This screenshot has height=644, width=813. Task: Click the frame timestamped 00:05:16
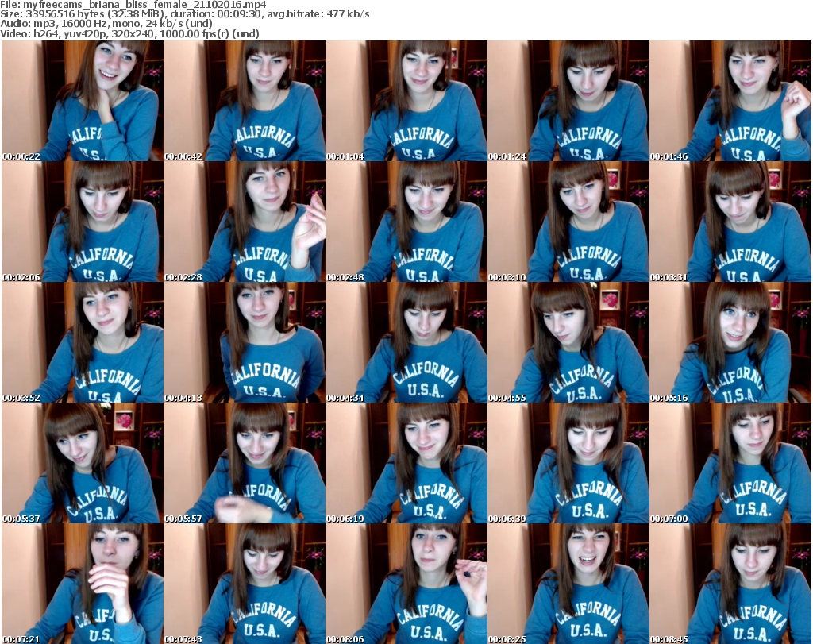coord(730,342)
